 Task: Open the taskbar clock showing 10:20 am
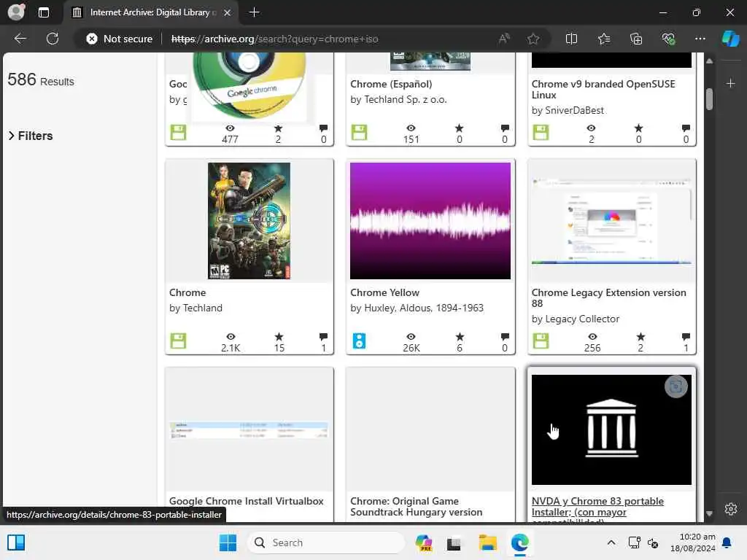692,542
